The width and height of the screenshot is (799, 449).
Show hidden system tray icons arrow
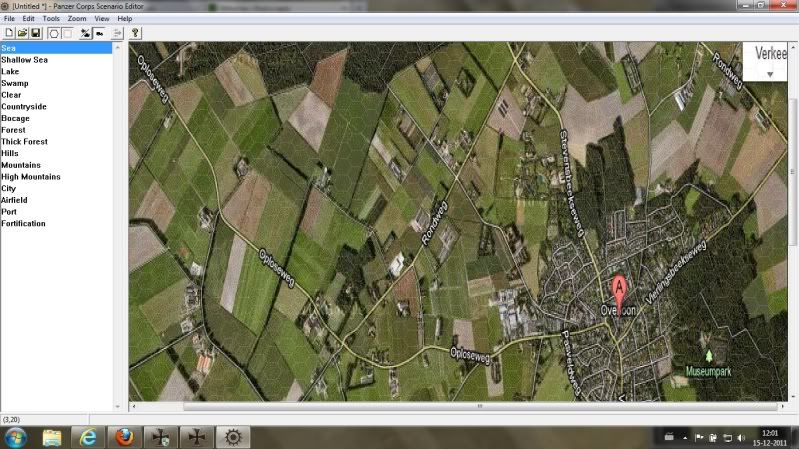pos(685,438)
